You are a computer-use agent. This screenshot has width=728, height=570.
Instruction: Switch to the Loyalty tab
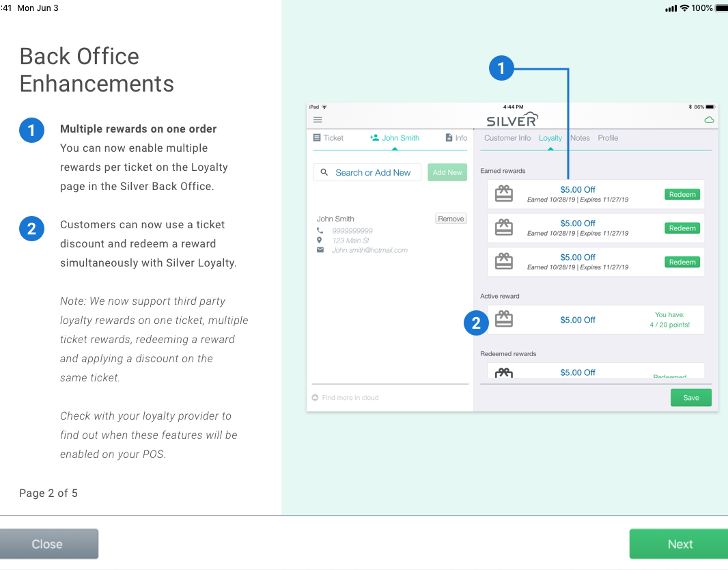550,138
